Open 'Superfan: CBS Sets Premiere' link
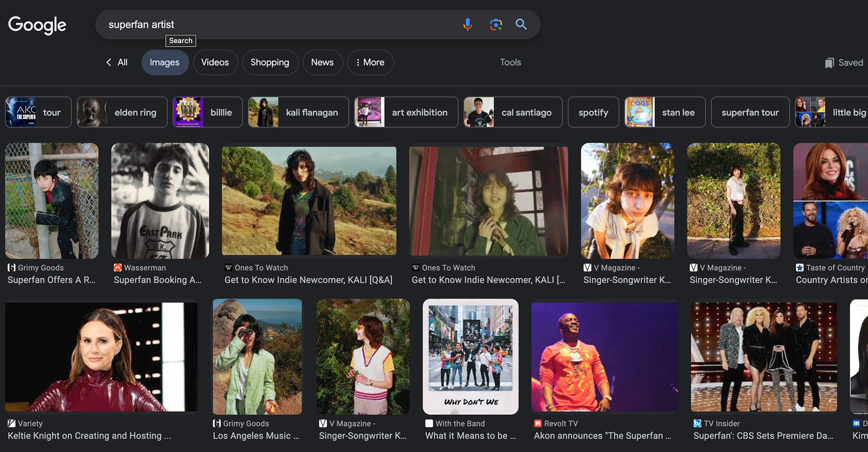The width and height of the screenshot is (868, 452). pos(764,436)
